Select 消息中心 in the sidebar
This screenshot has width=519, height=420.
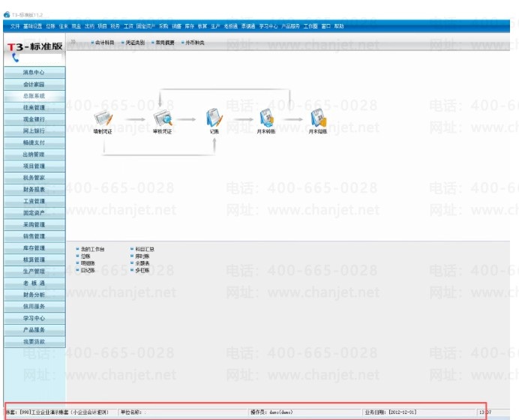click(34, 72)
